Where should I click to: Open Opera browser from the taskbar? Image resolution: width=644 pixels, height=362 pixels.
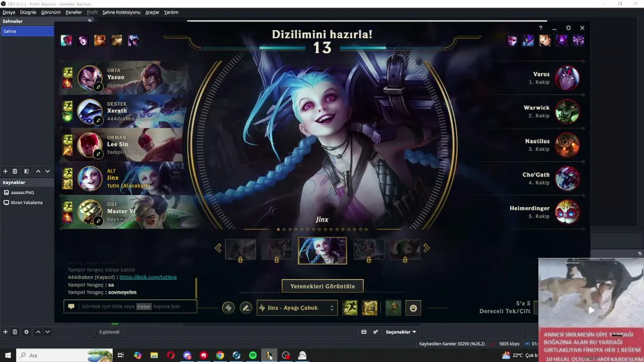coord(171,355)
